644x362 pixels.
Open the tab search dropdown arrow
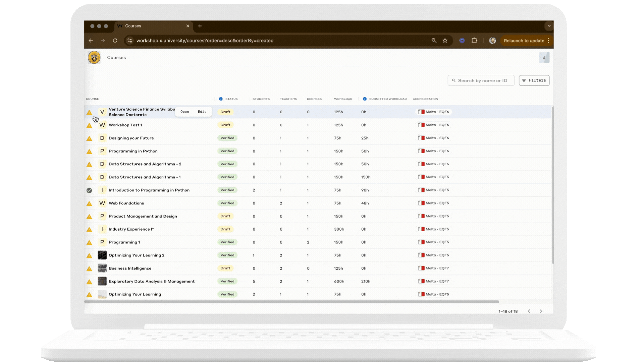pos(549,26)
